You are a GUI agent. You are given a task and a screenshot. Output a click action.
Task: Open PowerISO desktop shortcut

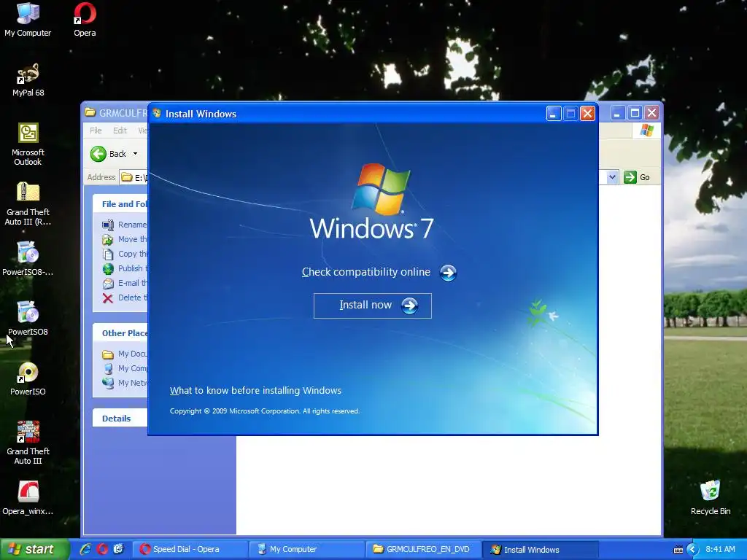(28, 378)
